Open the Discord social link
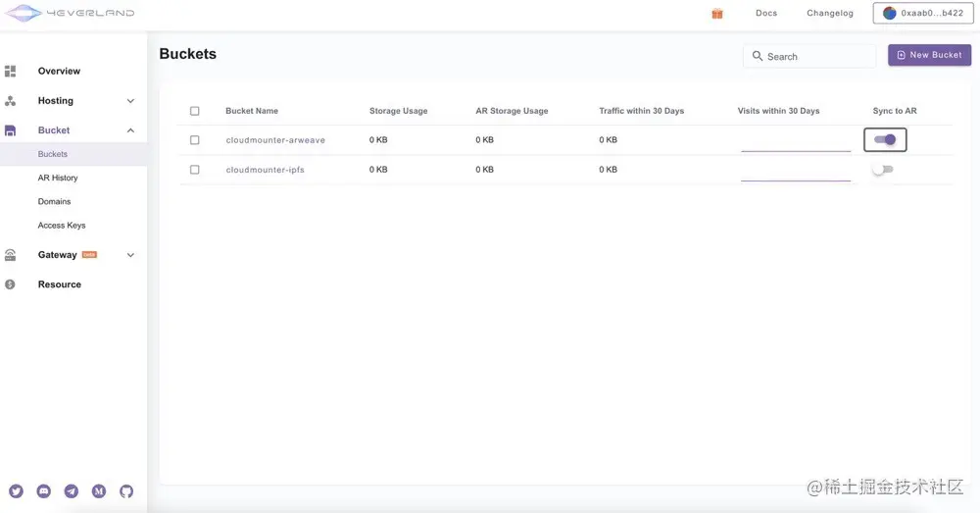980x513 pixels. pos(44,491)
